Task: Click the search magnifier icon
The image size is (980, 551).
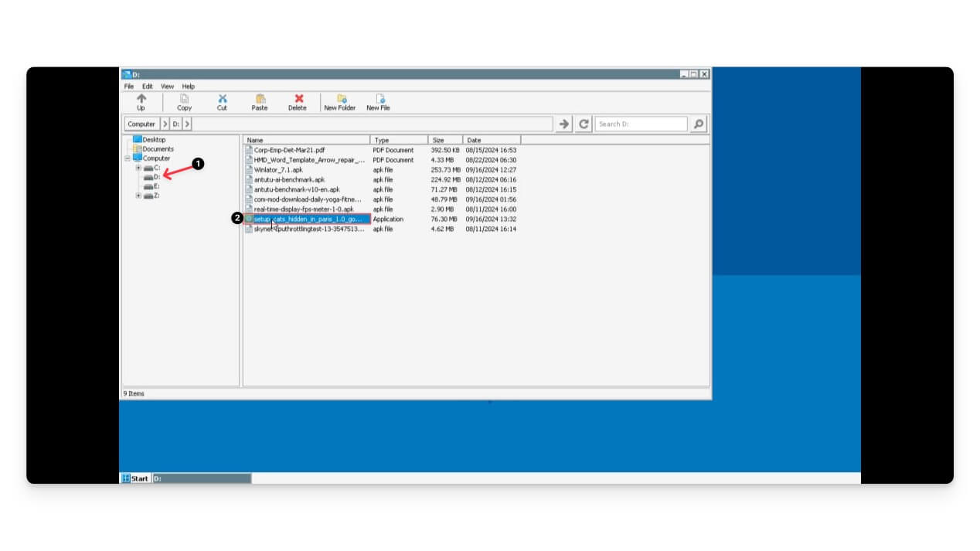Action: [696, 124]
